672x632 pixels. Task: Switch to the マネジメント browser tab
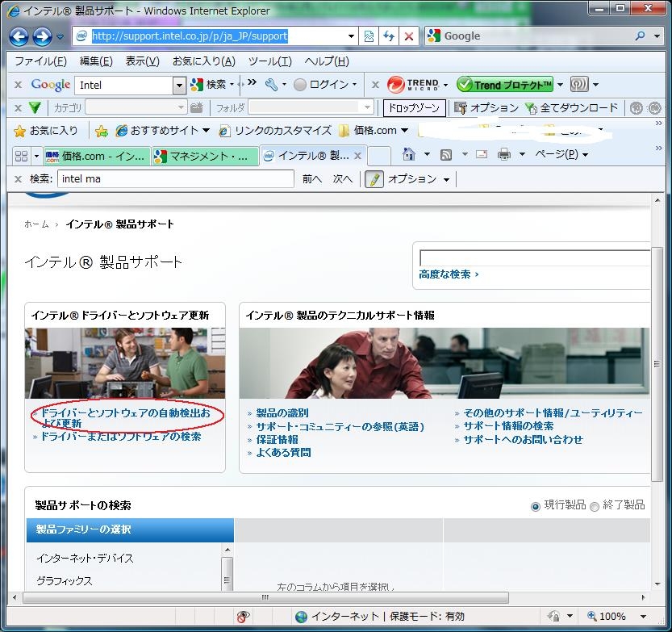pyautogui.click(x=205, y=156)
